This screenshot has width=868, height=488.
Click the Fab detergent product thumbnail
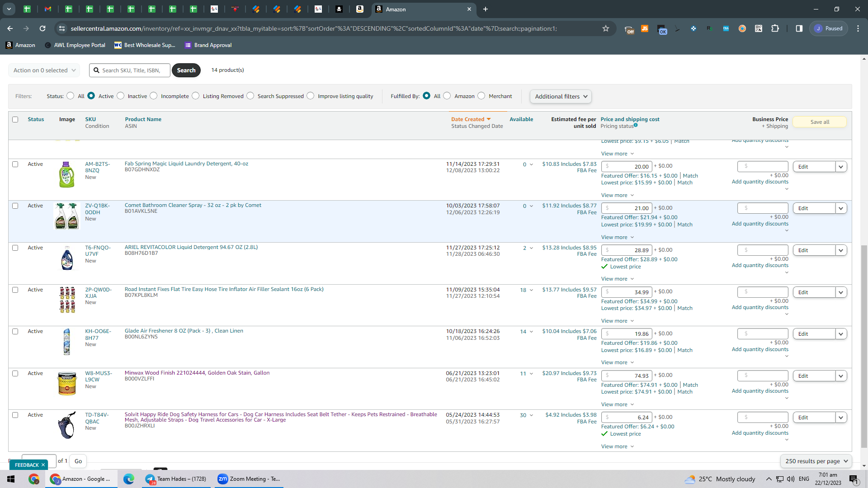67,175
